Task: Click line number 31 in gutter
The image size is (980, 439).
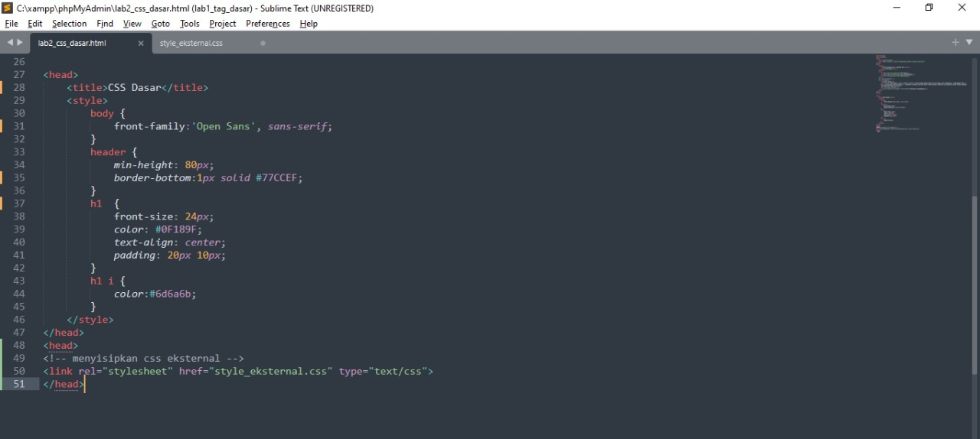Action: [19, 126]
